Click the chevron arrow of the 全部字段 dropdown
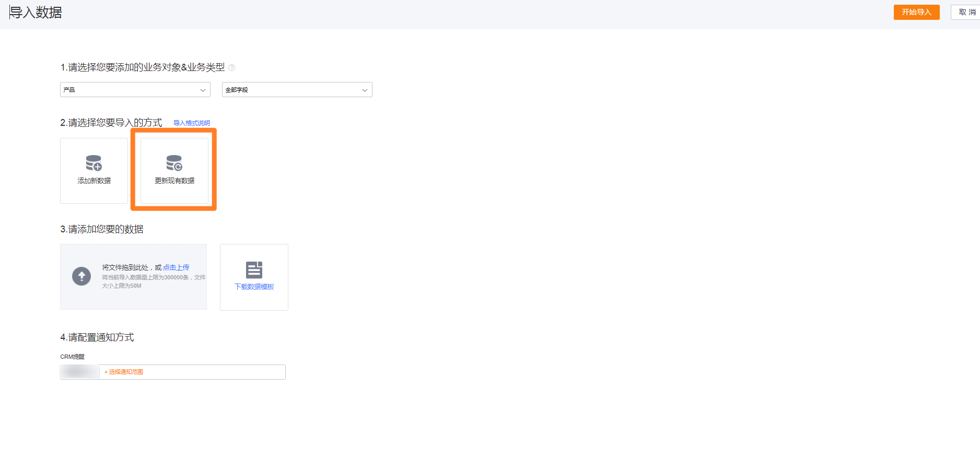Image resolution: width=980 pixels, height=459 pixels. (x=365, y=90)
